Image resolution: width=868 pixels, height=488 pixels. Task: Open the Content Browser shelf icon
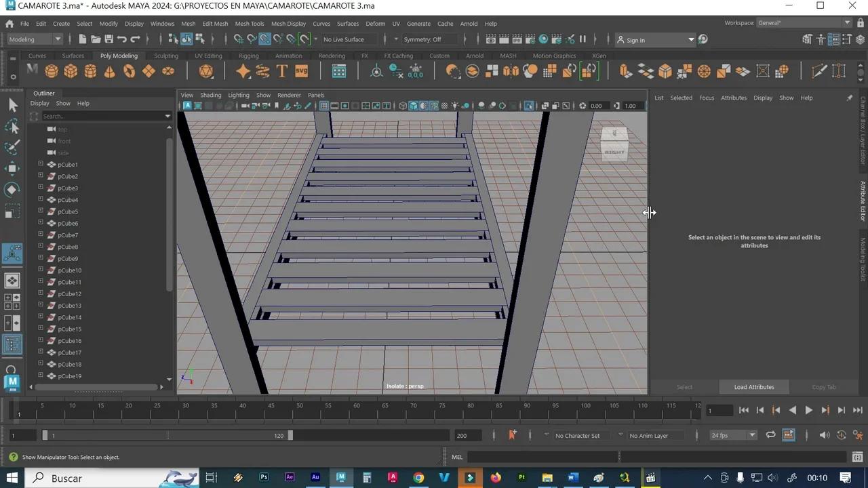pos(338,70)
